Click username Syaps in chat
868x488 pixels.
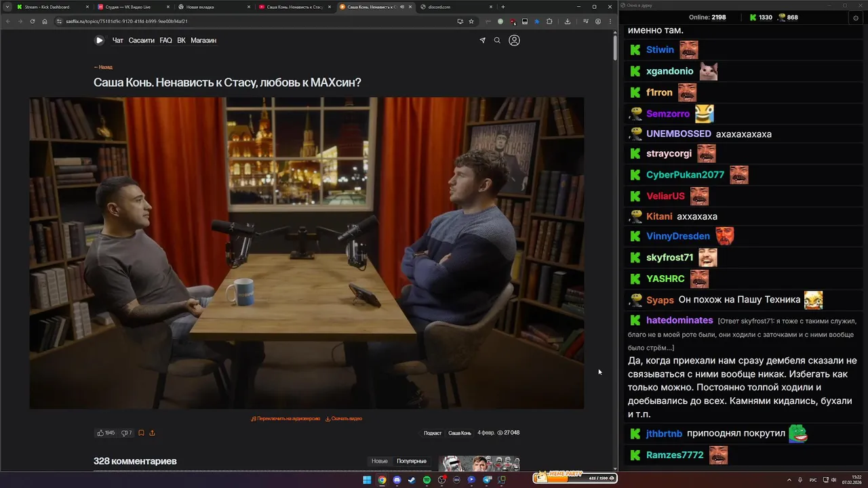pos(660,300)
